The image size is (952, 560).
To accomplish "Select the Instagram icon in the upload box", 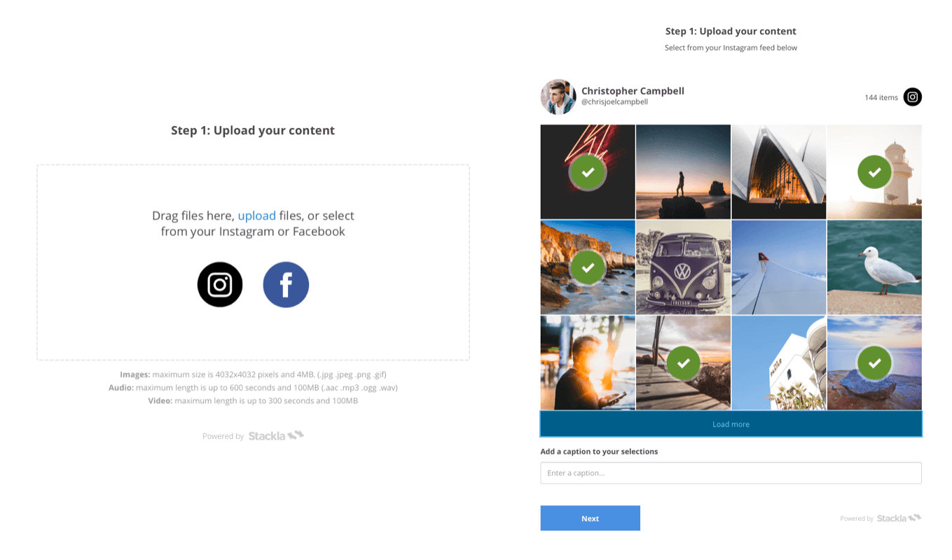I will [220, 284].
